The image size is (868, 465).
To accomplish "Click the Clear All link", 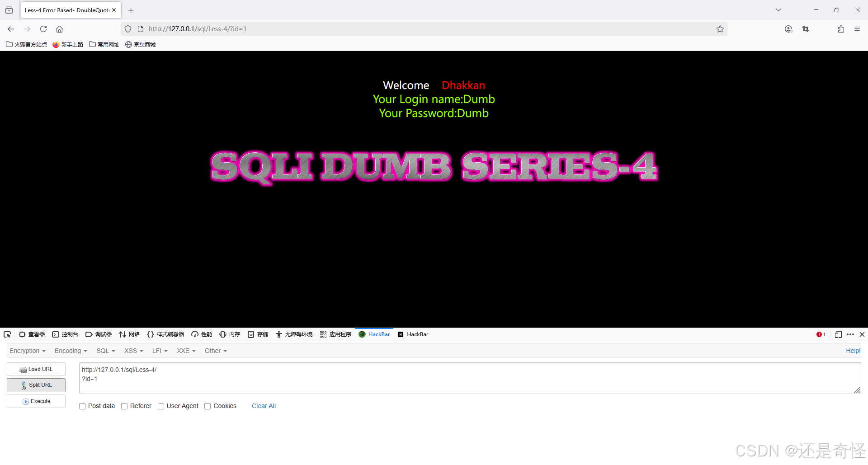I will click(x=264, y=406).
